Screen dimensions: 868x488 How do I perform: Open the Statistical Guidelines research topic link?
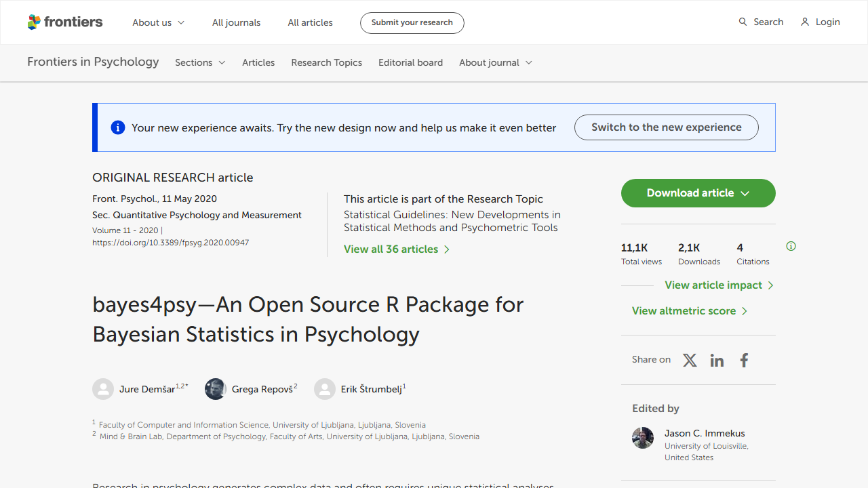452,221
